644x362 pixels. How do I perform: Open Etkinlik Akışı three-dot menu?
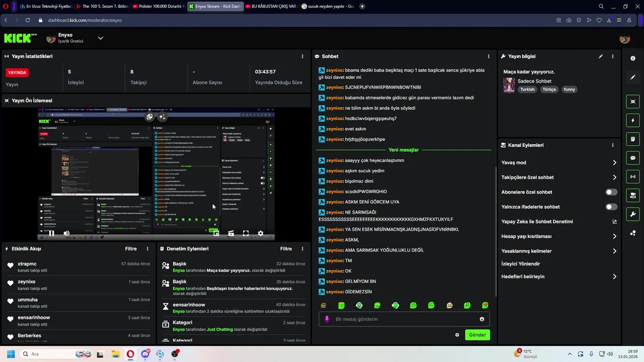147,249
